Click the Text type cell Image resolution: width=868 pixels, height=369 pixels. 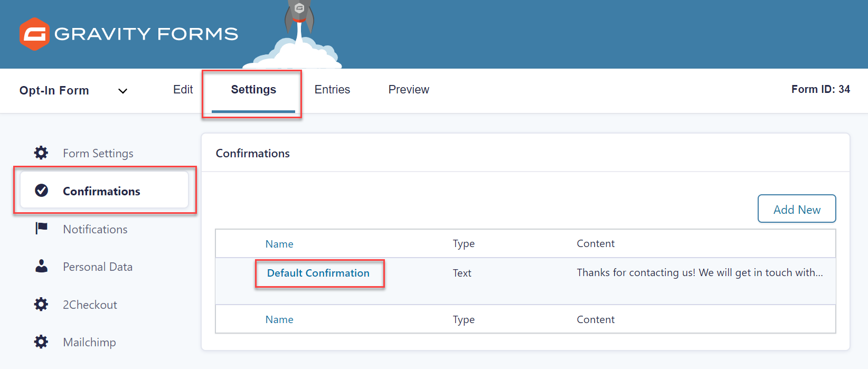pos(462,273)
